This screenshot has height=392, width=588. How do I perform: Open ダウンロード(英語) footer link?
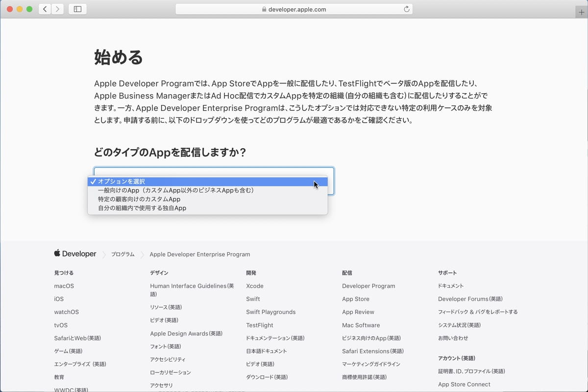click(x=267, y=377)
